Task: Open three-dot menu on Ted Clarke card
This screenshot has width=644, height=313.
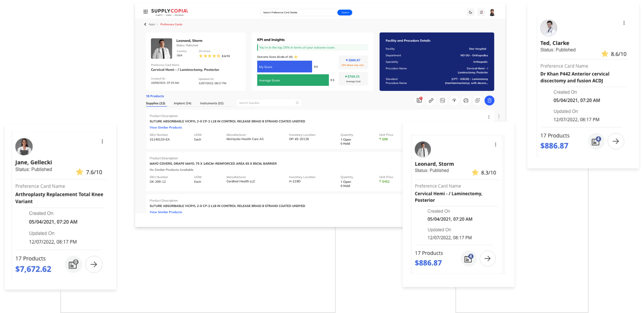Action: coord(624,23)
